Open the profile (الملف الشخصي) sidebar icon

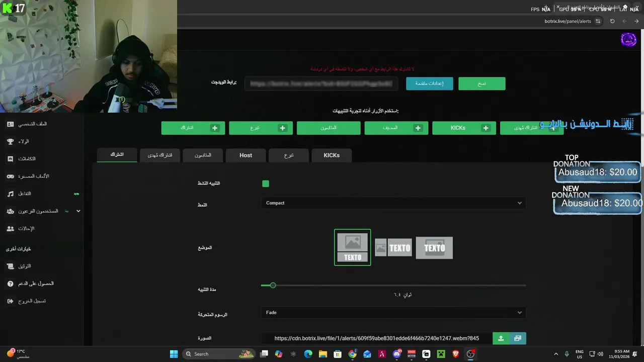pyautogui.click(x=10, y=124)
